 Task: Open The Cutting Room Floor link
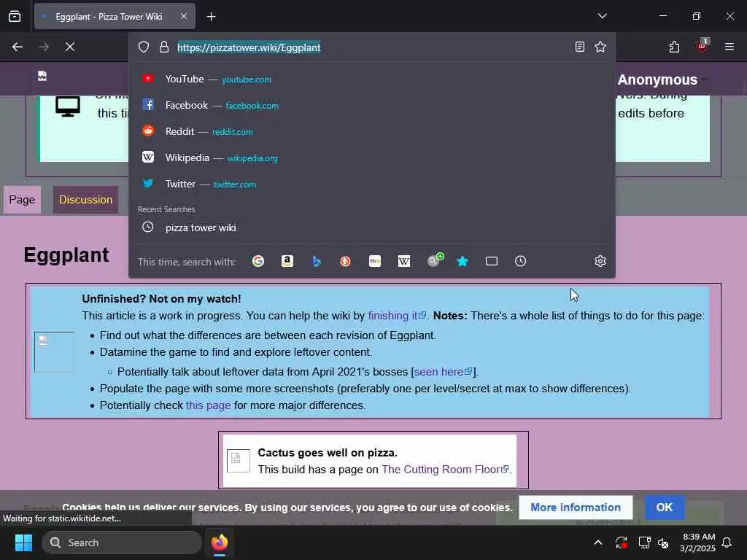[445, 470]
